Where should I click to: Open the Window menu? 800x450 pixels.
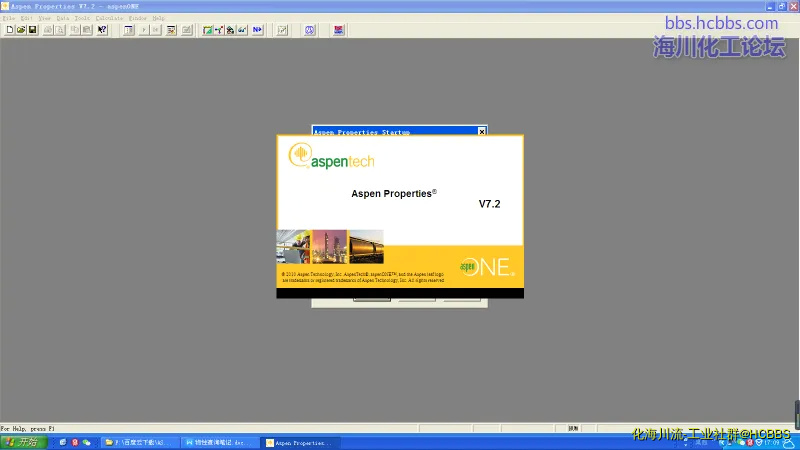tap(137, 18)
